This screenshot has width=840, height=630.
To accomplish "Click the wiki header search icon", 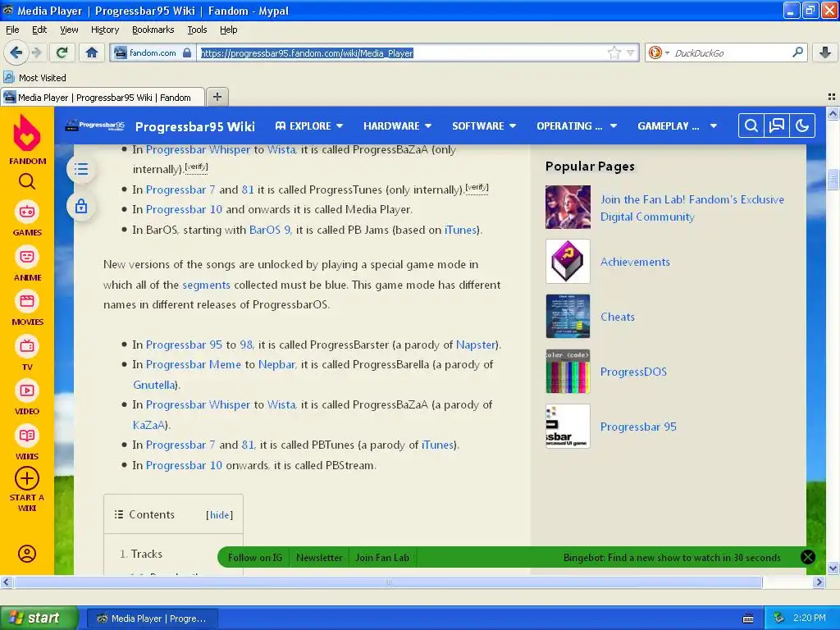I will 751,126.
